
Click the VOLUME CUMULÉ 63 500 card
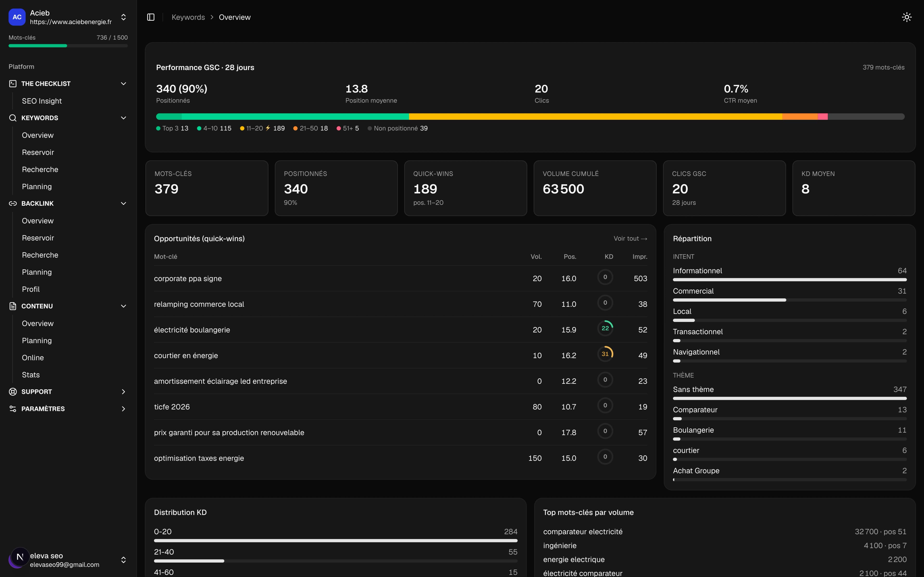point(595,188)
